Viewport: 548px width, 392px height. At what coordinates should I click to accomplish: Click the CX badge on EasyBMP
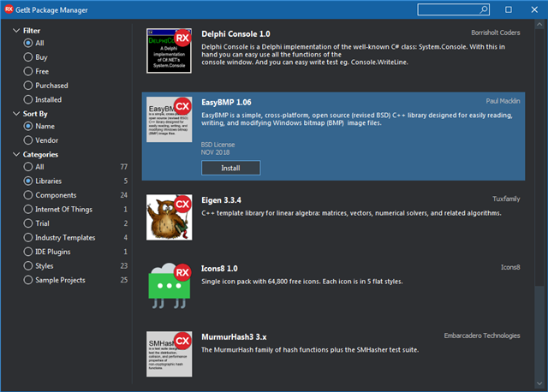point(182,106)
